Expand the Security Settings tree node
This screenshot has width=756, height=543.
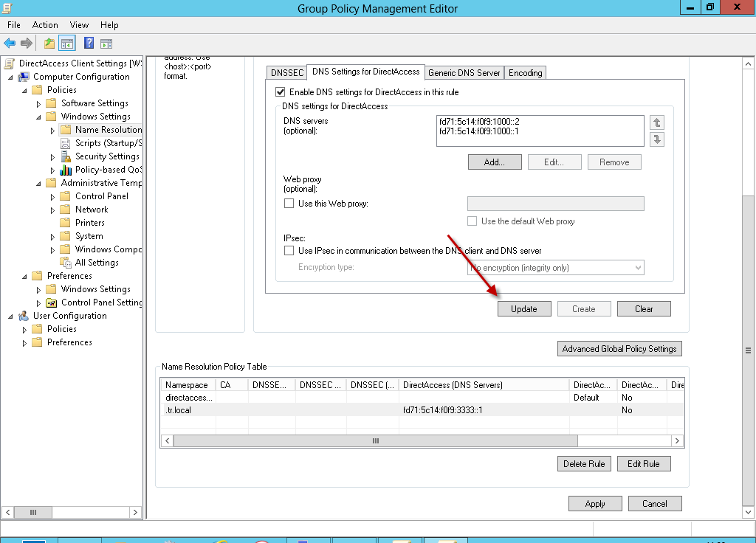pyautogui.click(x=52, y=157)
